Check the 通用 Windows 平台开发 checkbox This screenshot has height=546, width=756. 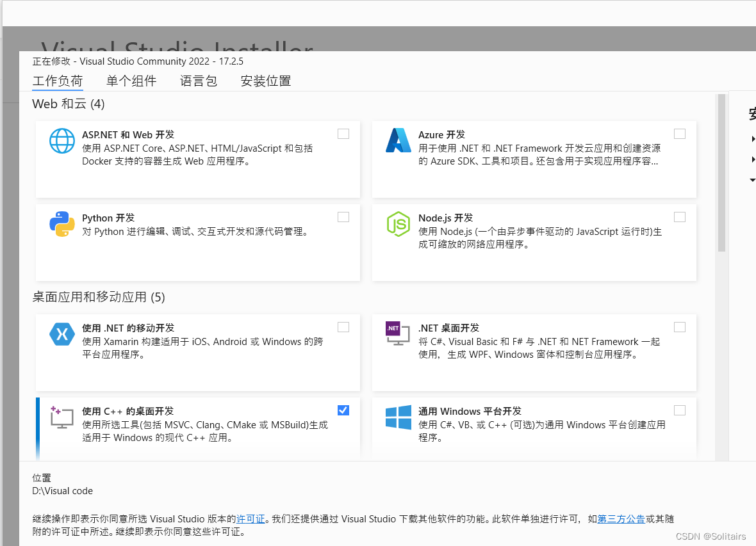click(679, 410)
